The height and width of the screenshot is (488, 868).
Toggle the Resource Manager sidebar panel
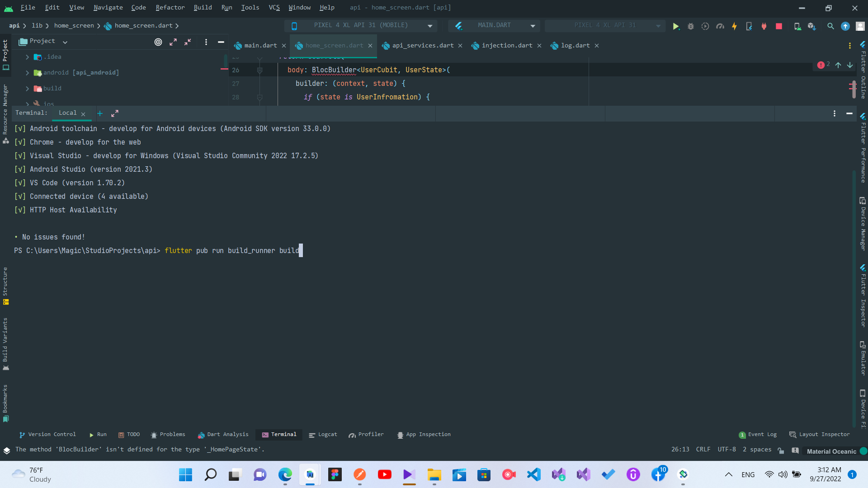(5, 114)
